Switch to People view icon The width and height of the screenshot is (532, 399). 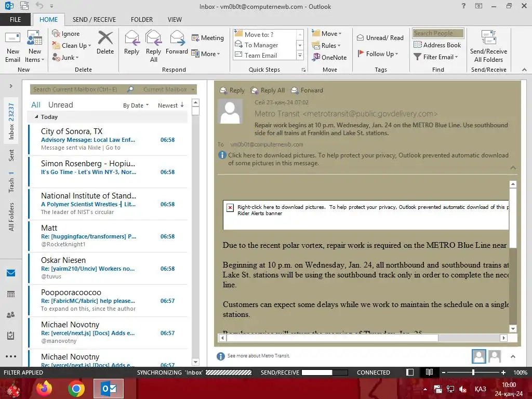(11, 315)
